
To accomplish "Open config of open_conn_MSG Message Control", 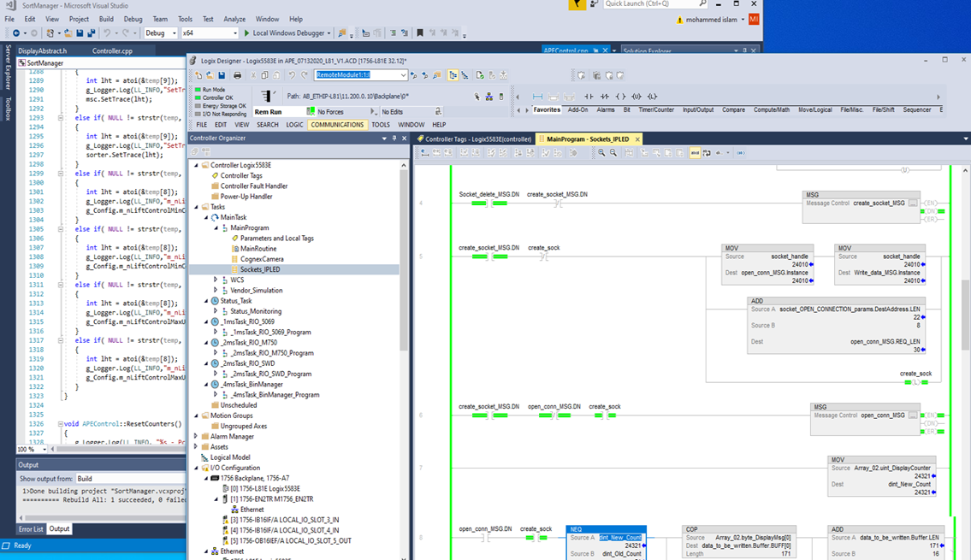I will point(913,416).
